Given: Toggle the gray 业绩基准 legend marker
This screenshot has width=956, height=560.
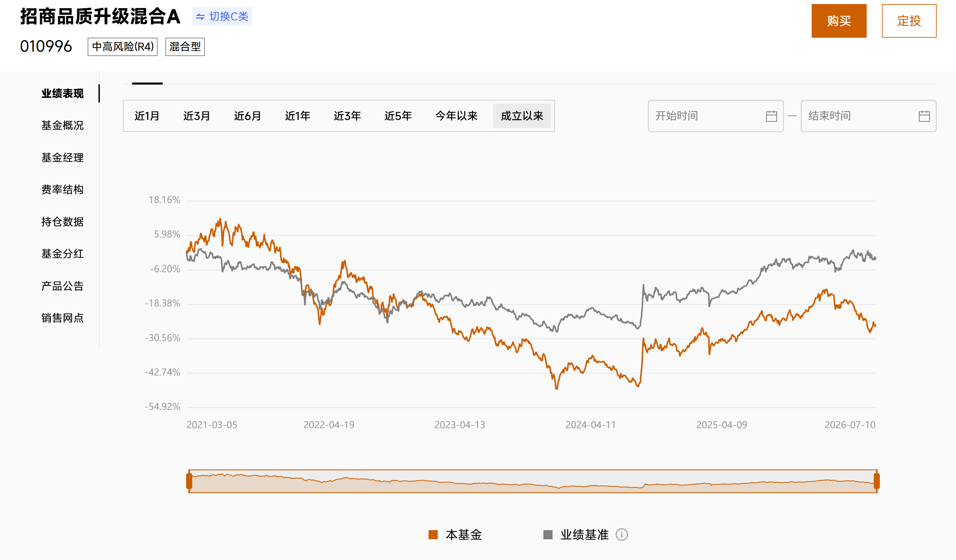Looking at the screenshot, I should (x=548, y=535).
